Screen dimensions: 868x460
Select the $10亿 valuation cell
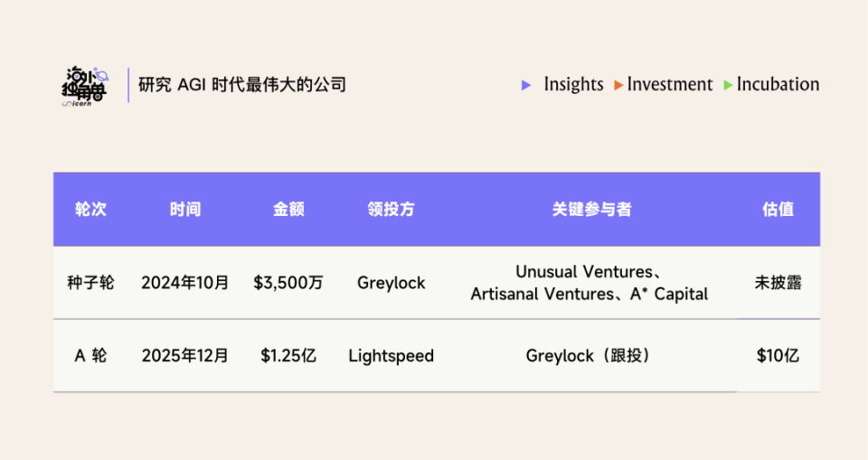(x=778, y=355)
